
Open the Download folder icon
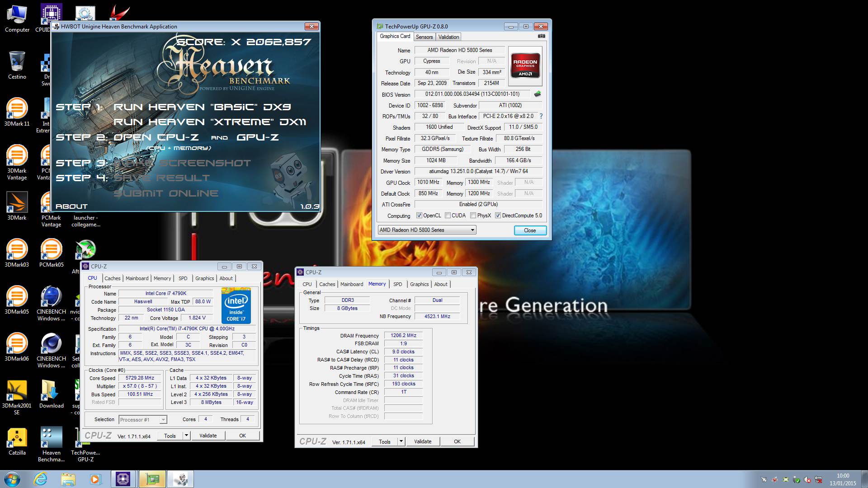(51, 394)
